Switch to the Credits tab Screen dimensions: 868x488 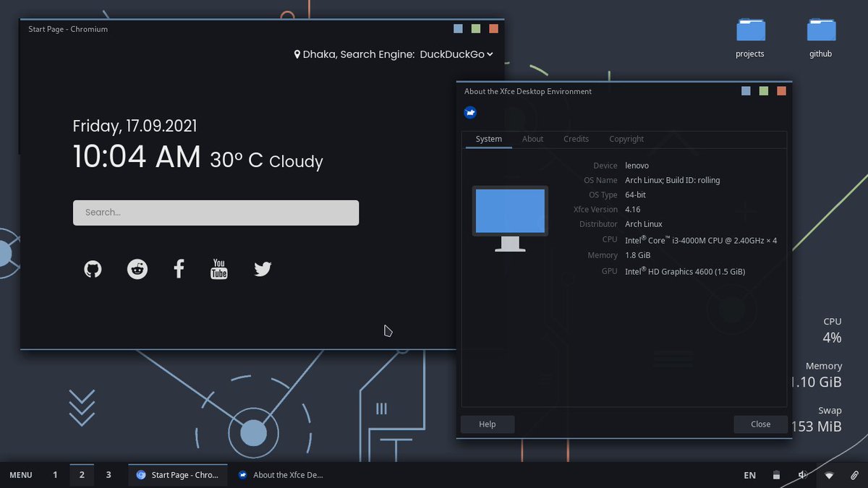pos(576,139)
